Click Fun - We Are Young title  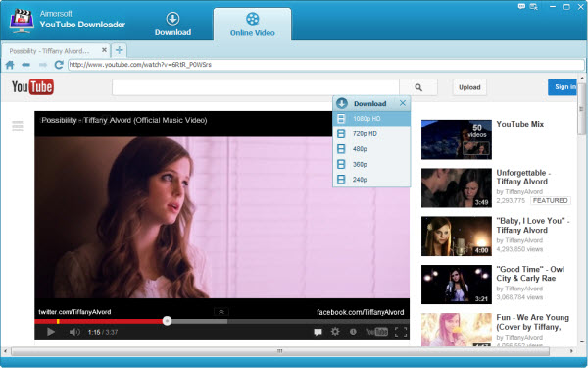(532, 322)
